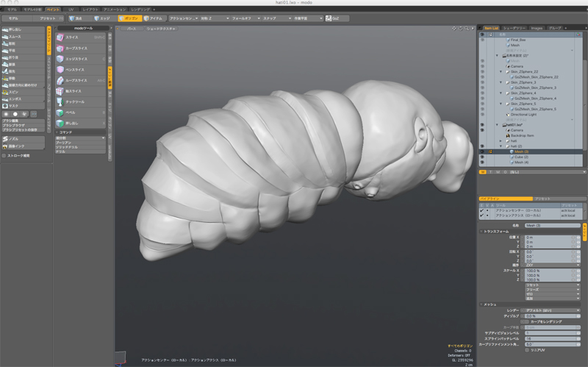The image size is (588, 367).
Task: Toggle visibility of Skin_ZSphere_22 group
Action: click(x=482, y=71)
